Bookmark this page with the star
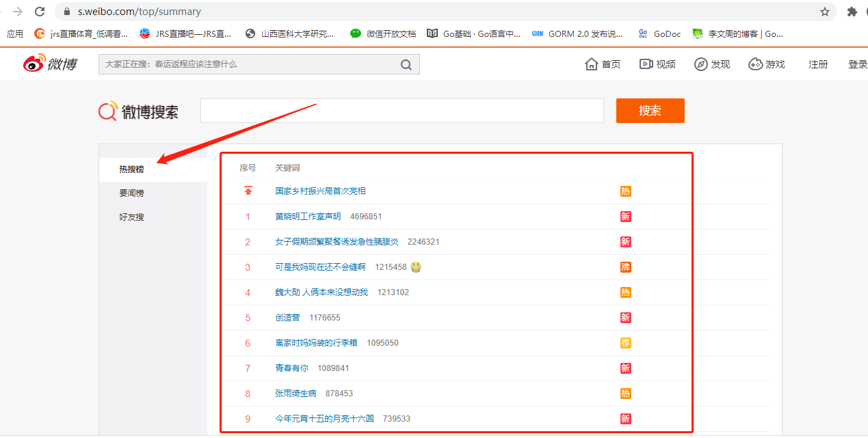868x438 pixels. click(x=825, y=12)
